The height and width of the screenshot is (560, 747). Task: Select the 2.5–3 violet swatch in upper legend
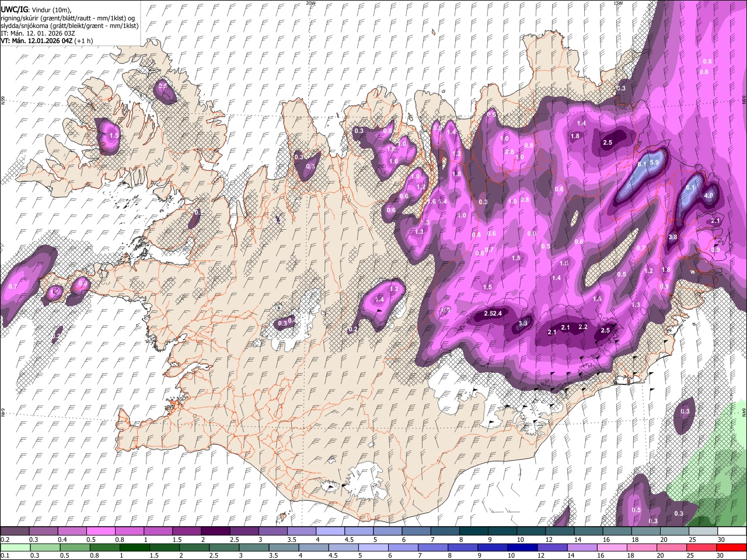(244, 531)
